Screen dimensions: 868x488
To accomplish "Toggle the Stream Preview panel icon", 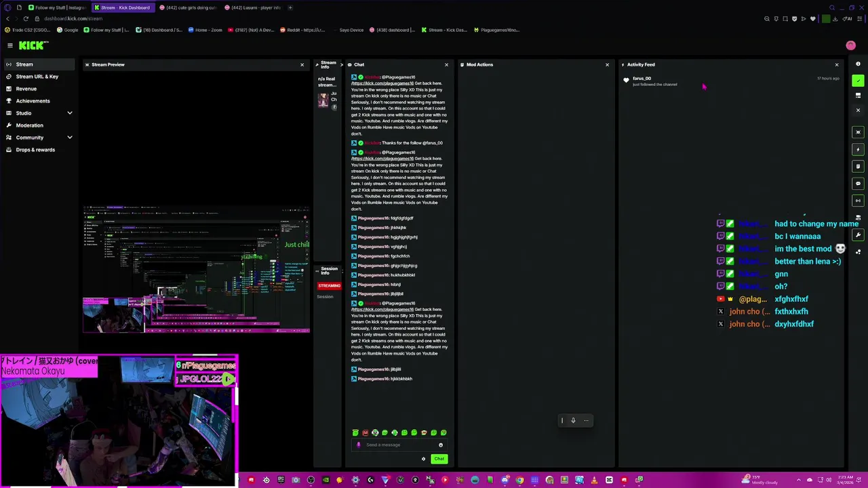I will 858,132.
